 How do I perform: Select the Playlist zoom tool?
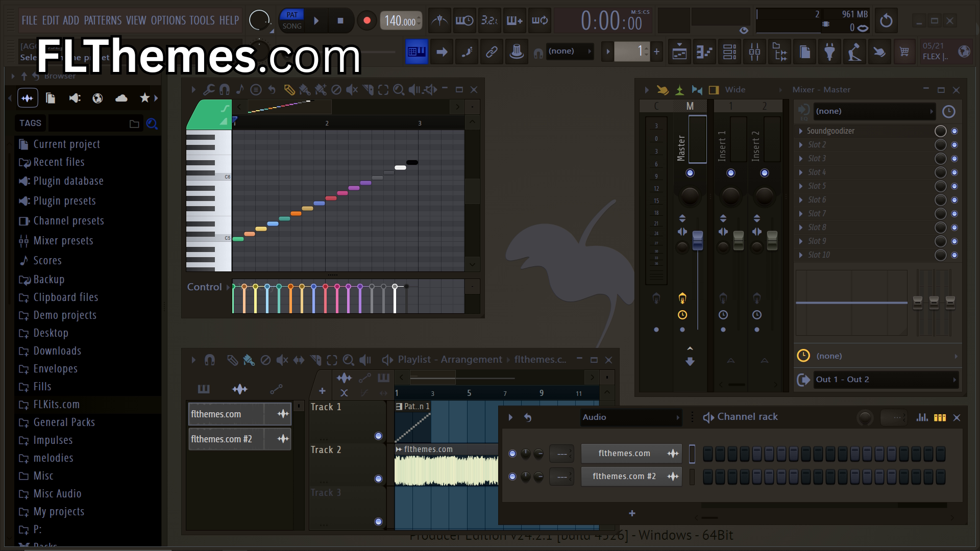pyautogui.click(x=348, y=360)
